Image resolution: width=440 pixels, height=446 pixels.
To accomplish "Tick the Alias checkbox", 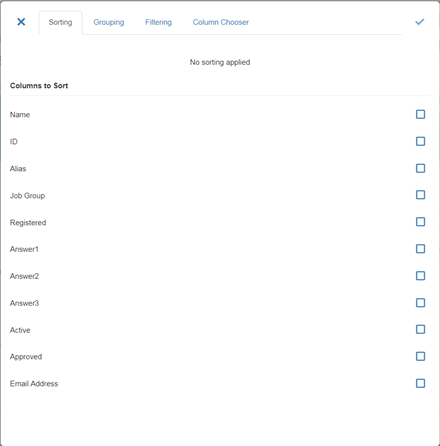I will [420, 168].
